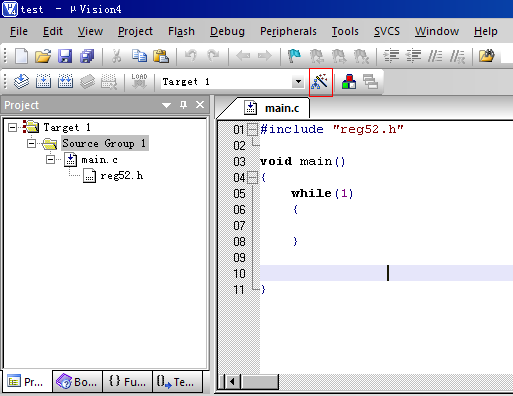The height and width of the screenshot is (396, 513).
Task: Insert a bookmark with the flag icon
Action: 294,56
